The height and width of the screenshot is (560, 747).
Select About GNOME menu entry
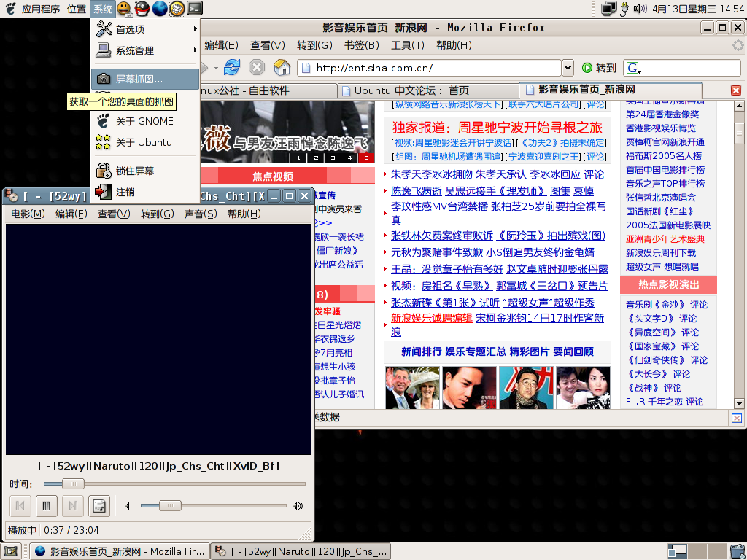[145, 121]
